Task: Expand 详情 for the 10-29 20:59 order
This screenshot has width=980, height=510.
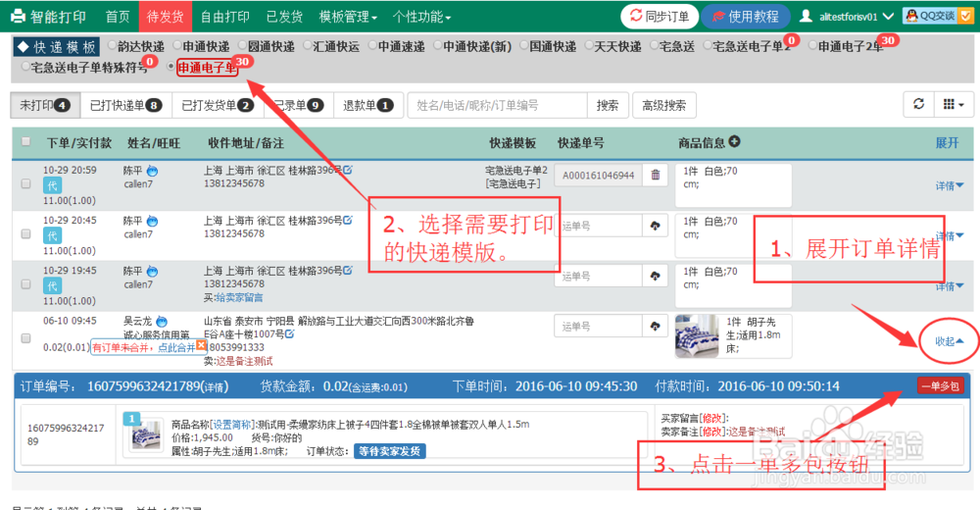Action: pos(949,185)
